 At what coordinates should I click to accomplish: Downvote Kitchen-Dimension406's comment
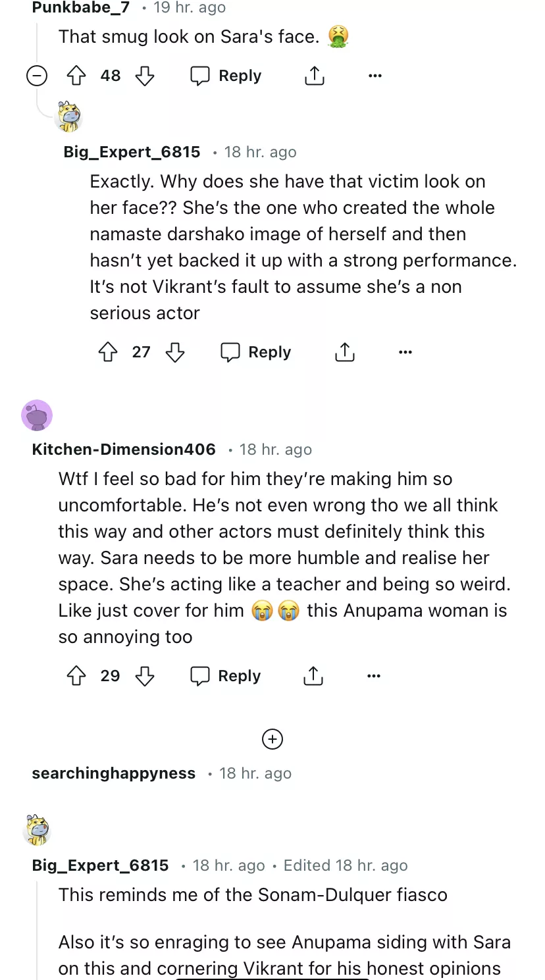[x=145, y=676]
